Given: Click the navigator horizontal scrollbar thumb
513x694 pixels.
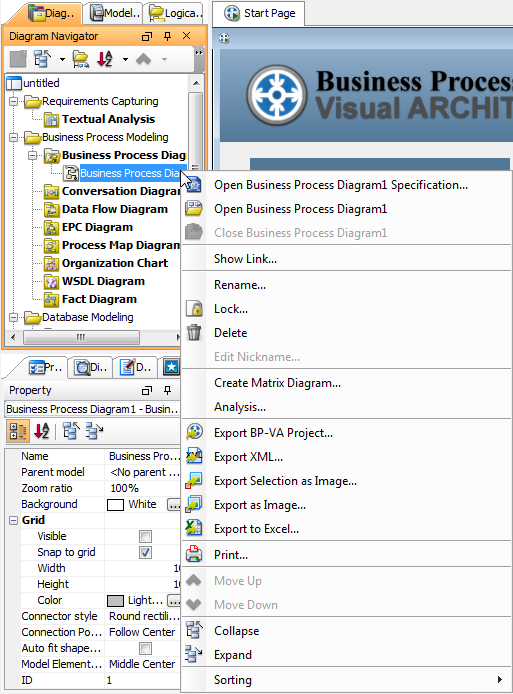Looking at the screenshot, I should point(81,337).
